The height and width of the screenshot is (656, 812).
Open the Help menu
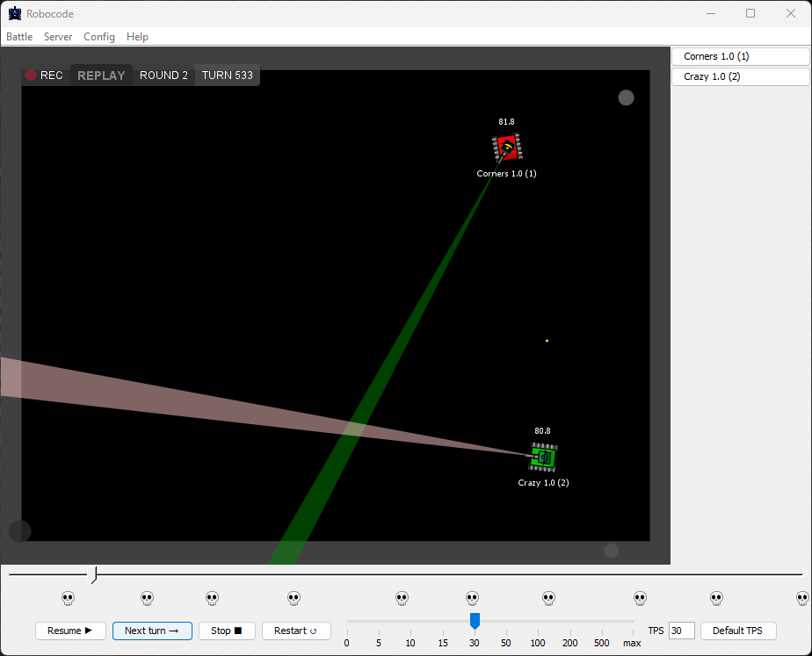pos(137,37)
